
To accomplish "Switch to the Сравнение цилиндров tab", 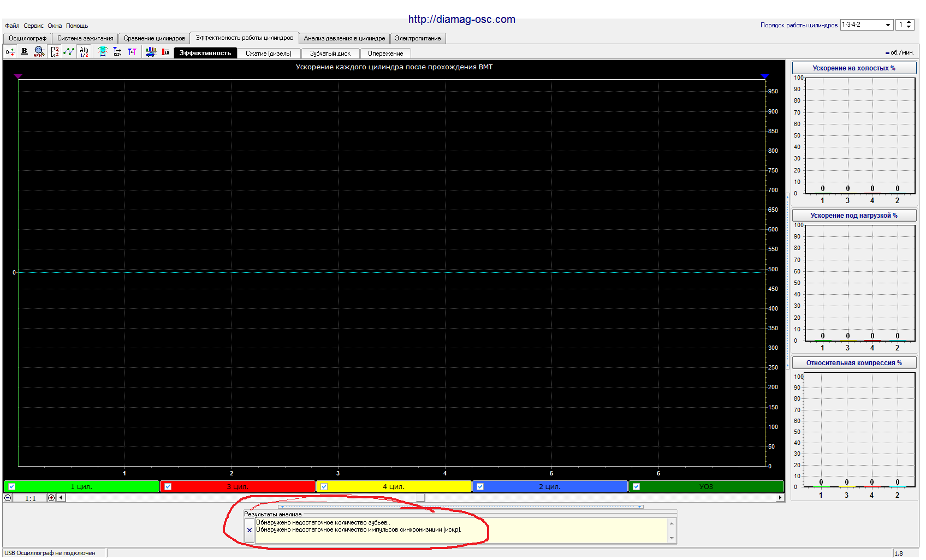I will click(155, 38).
